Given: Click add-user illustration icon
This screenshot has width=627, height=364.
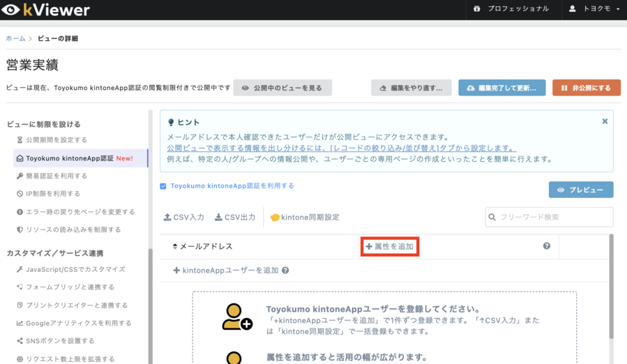Looking at the screenshot, I should tap(237, 317).
